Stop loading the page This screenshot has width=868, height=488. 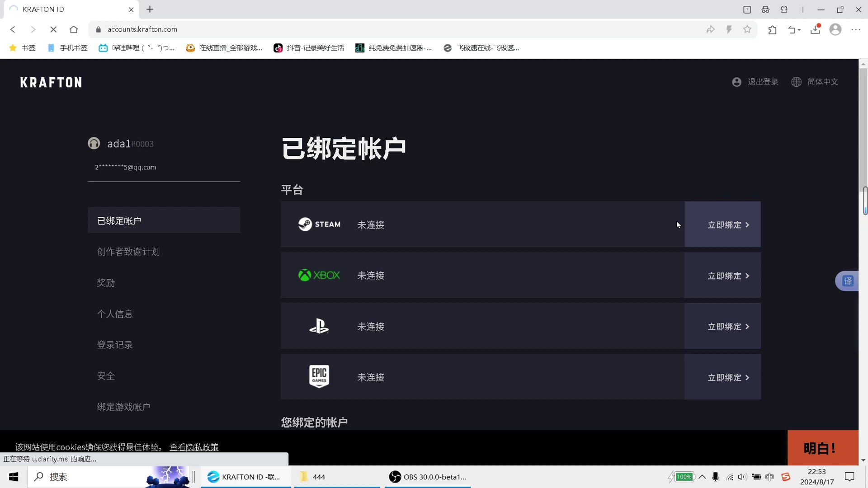[53, 29]
